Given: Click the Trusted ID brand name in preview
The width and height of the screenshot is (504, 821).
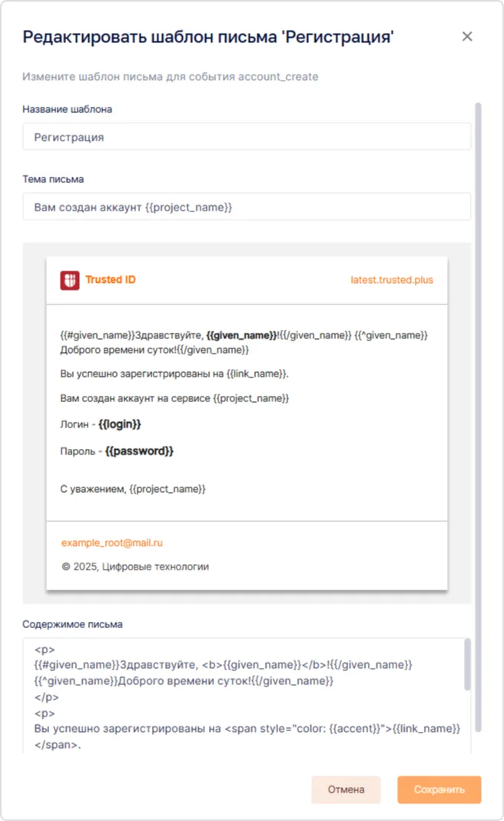Looking at the screenshot, I should (110, 280).
